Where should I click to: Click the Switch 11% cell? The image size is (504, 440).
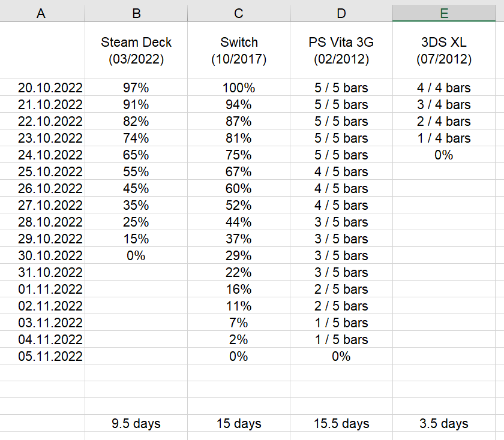[x=239, y=306]
